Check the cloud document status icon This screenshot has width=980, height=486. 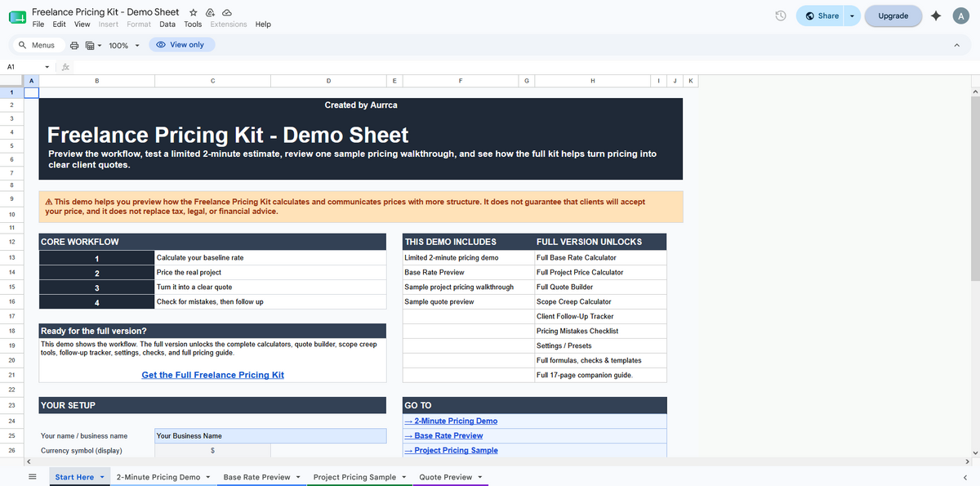coord(227,13)
